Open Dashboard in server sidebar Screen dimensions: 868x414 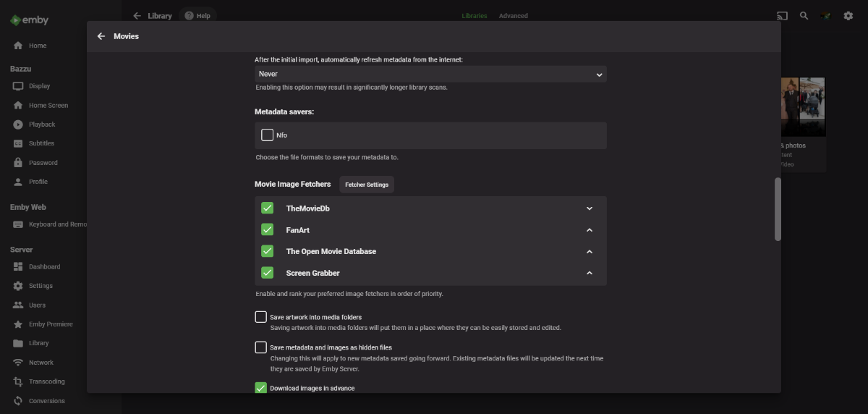(x=44, y=267)
